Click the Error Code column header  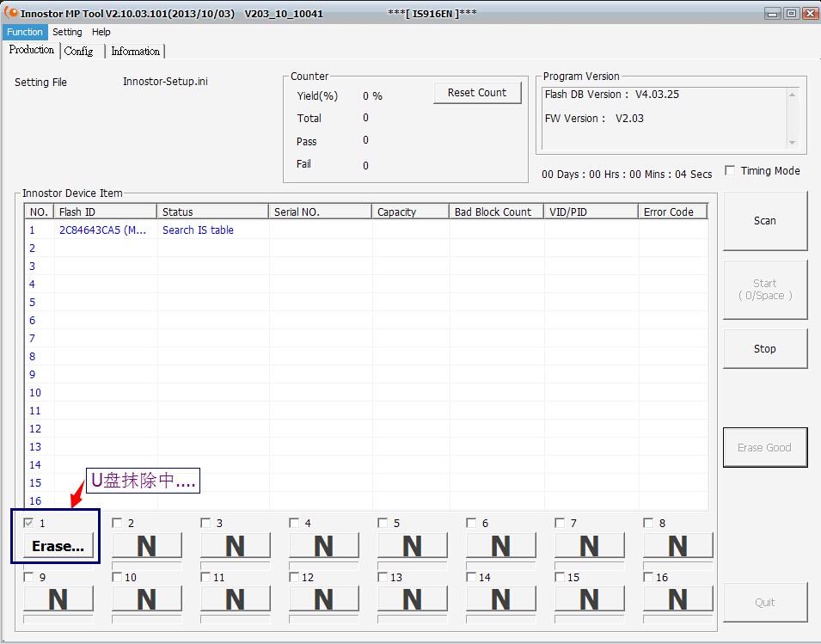(673, 212)
